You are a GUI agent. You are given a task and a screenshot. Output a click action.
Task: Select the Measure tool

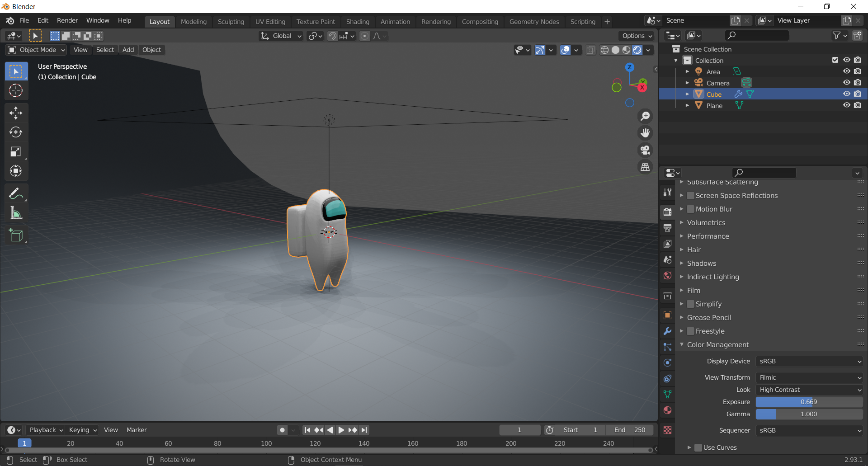(x=16, y=213)
